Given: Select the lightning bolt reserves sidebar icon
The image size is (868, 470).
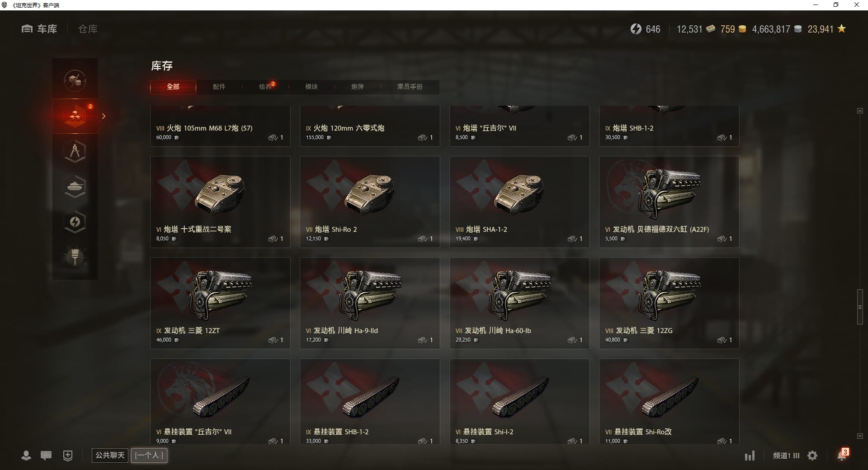Looking at the screenshot, I should 75,221.
